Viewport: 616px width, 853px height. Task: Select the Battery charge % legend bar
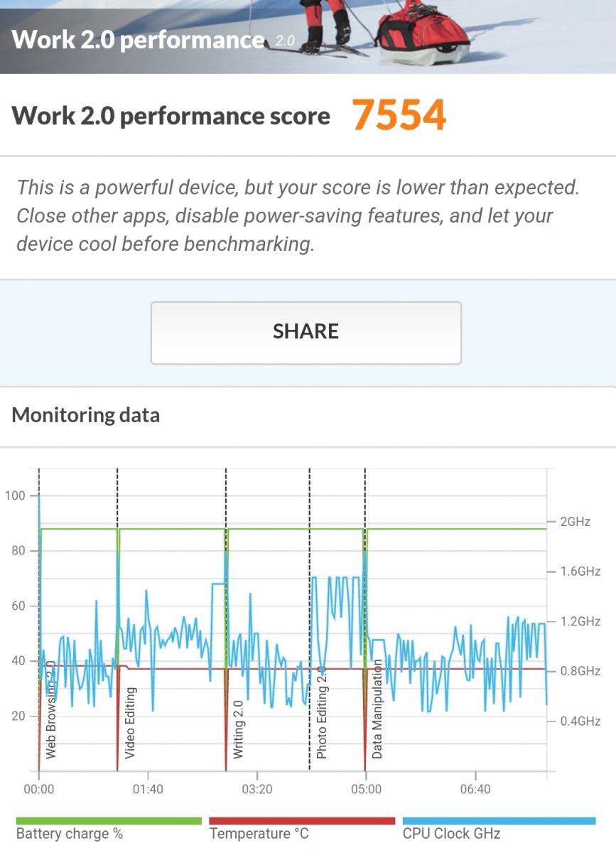[109, 821]
